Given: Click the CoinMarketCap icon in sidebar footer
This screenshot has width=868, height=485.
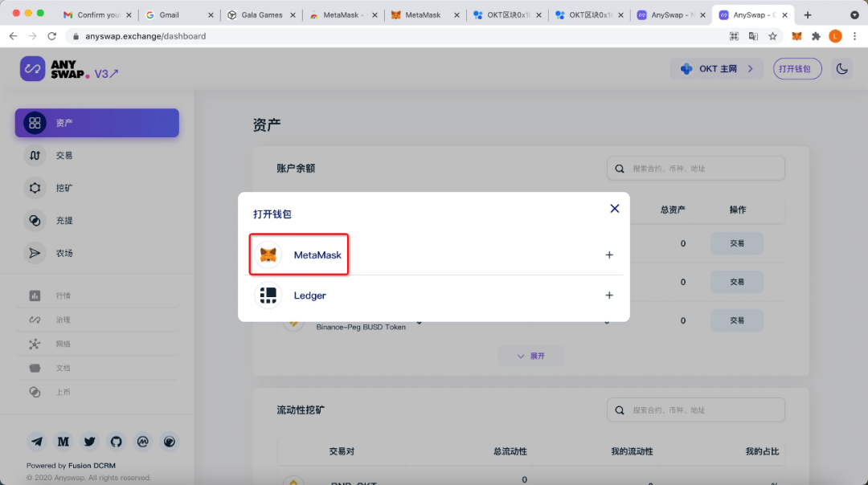Looking at the screenshot, I should [143, 442].
